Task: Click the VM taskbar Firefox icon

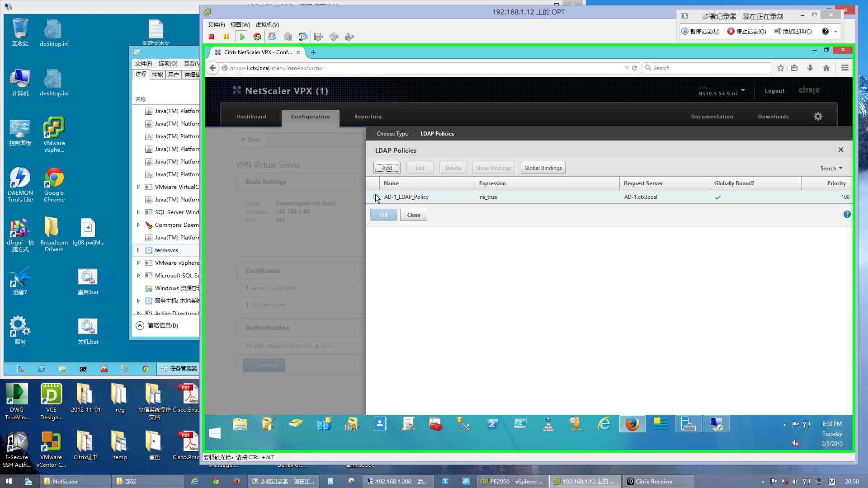Action: pos(632,424)
